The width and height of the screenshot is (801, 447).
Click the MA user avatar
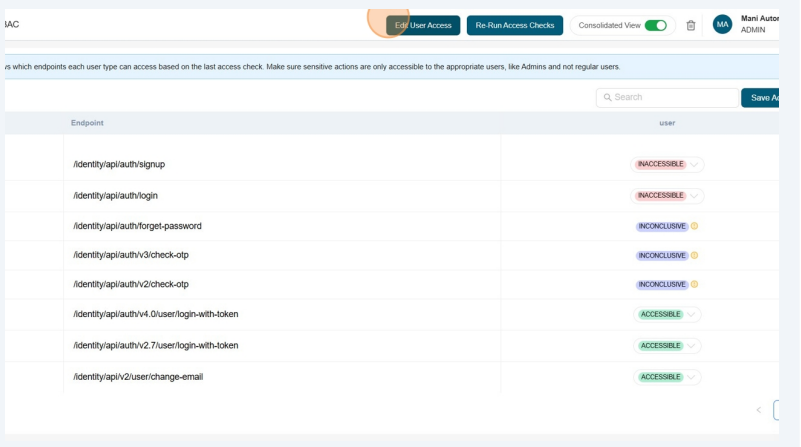pos(722,25)
